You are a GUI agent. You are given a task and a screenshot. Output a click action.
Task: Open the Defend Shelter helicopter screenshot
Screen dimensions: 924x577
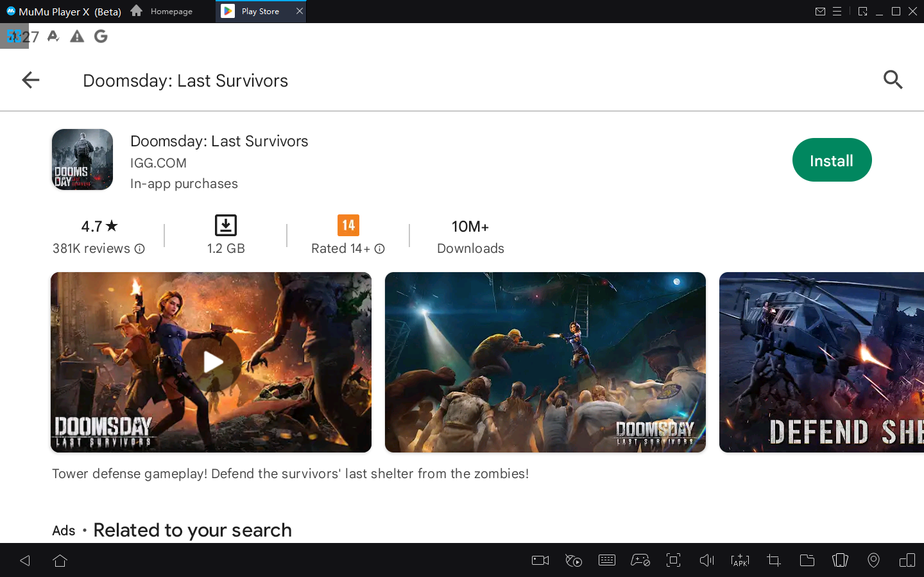(x=821, y=362)
